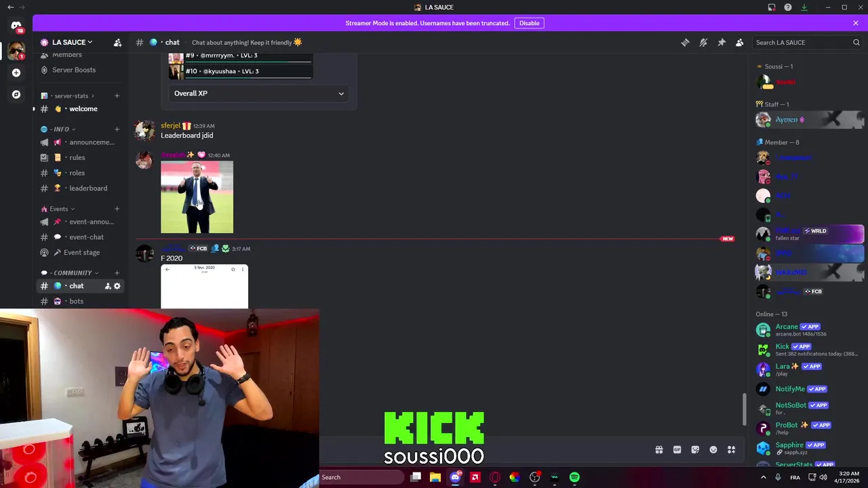Click the Task View taskbar icon
The height and width of the screenshot is (488, 868).
tap(416, 477)
